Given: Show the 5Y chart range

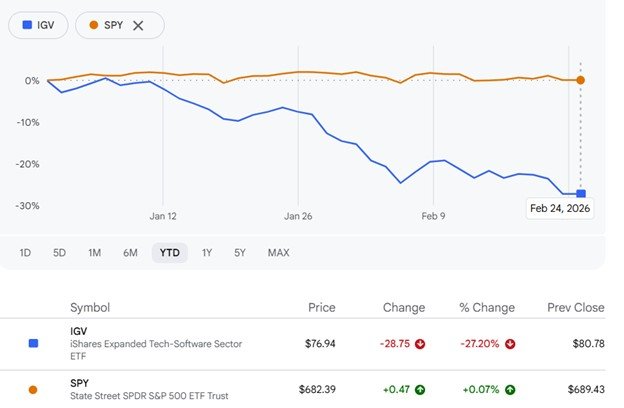Looking at the screenshot, I should (240, 253).
